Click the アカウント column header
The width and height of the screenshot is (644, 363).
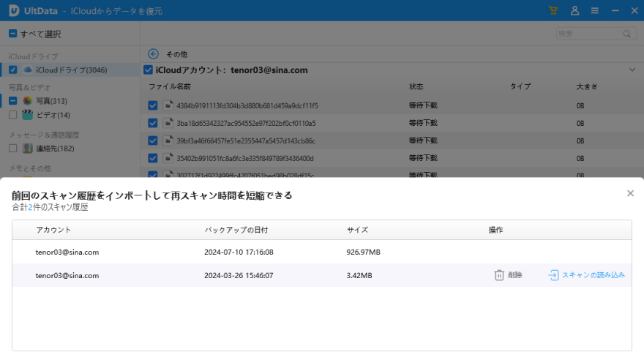pyautogui.click(x=53, y=230)
